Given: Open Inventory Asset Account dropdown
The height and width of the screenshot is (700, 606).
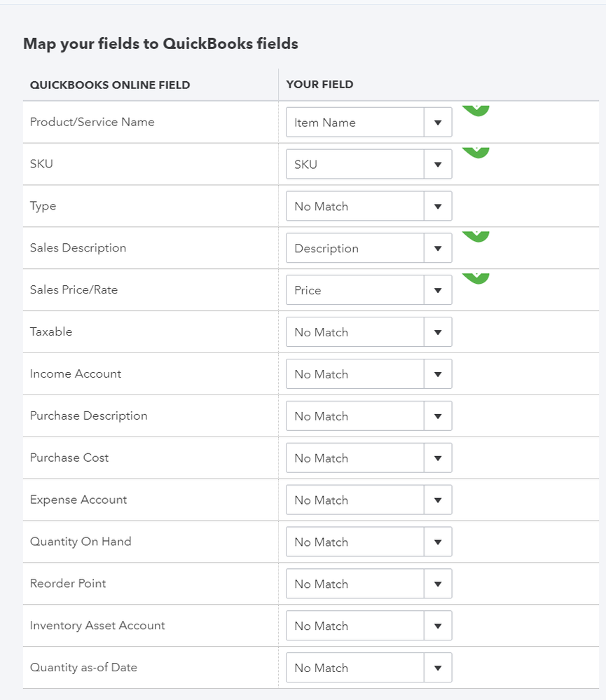Looking at the screenshot, I should pyautogui.click(x=369, y=626).
